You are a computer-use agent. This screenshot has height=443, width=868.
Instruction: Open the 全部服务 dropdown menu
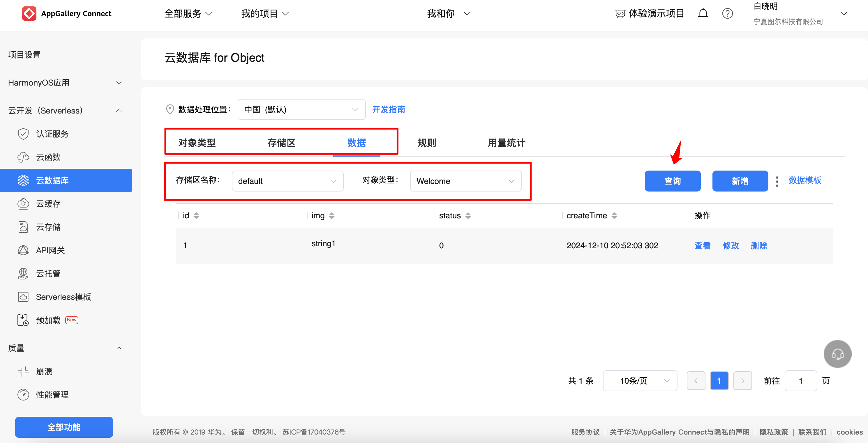188,13
